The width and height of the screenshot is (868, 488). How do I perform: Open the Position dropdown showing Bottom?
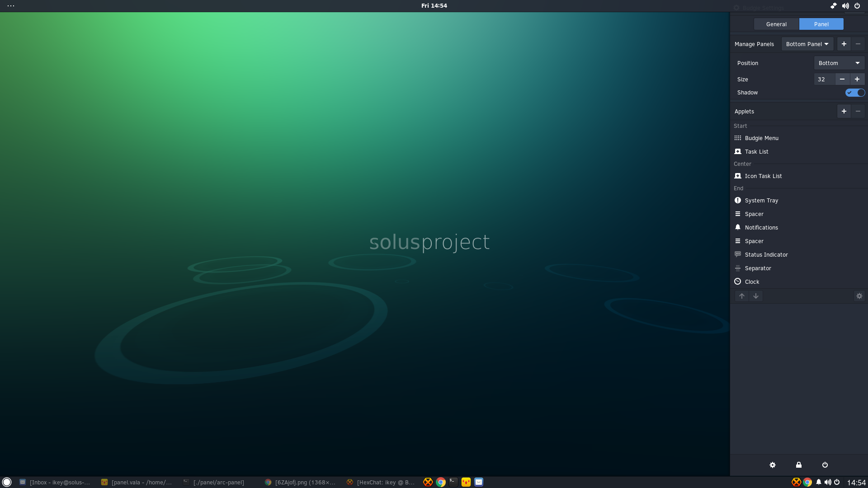point(839,63)
